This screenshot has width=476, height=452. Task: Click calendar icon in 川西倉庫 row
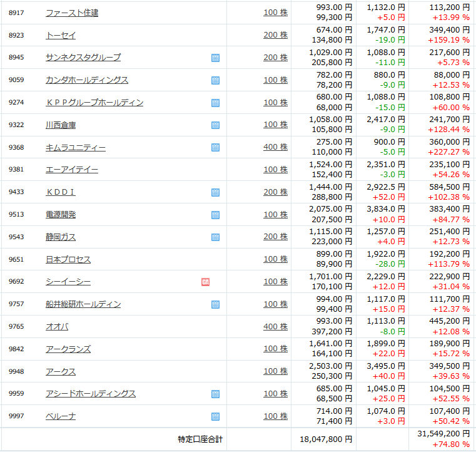215,125
